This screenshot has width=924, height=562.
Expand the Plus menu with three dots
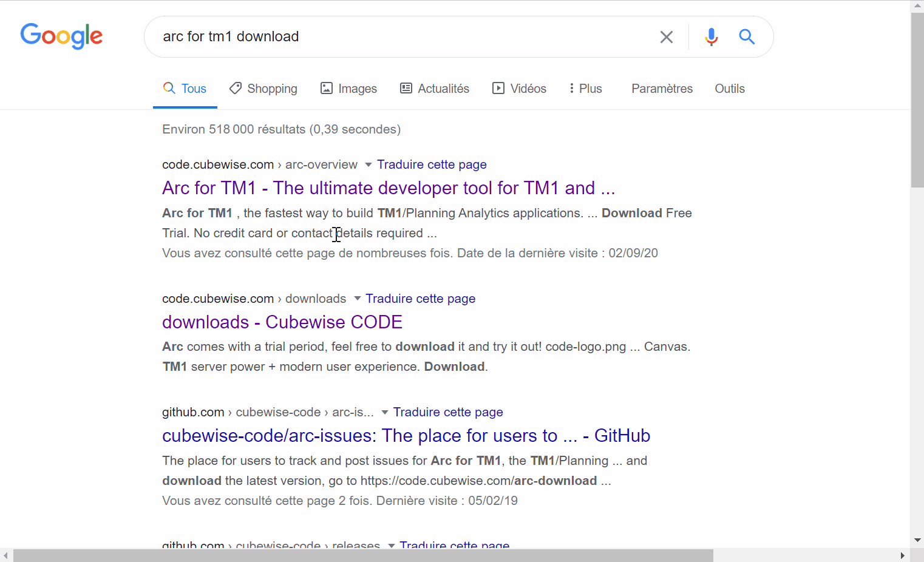coord(585,89)
